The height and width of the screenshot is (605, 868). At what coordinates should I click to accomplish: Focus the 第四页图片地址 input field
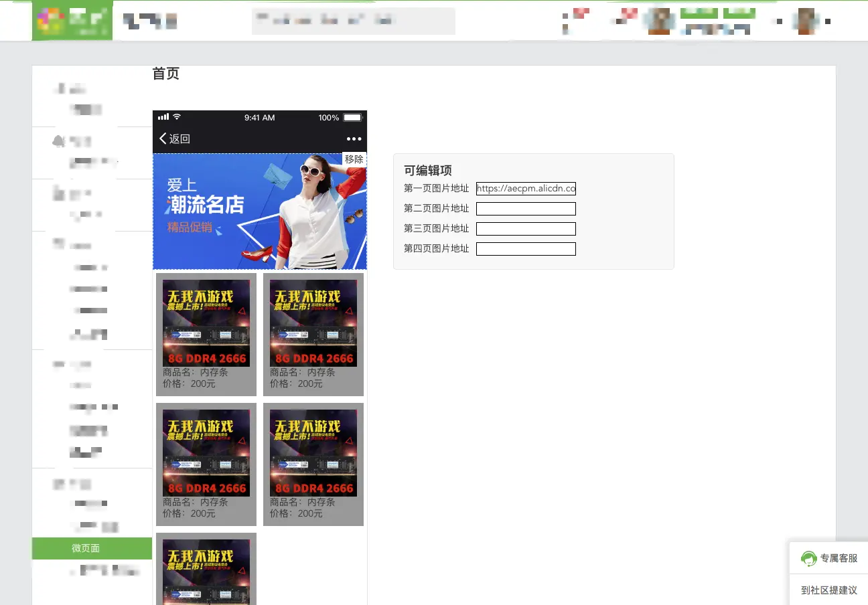coord(526,249)
